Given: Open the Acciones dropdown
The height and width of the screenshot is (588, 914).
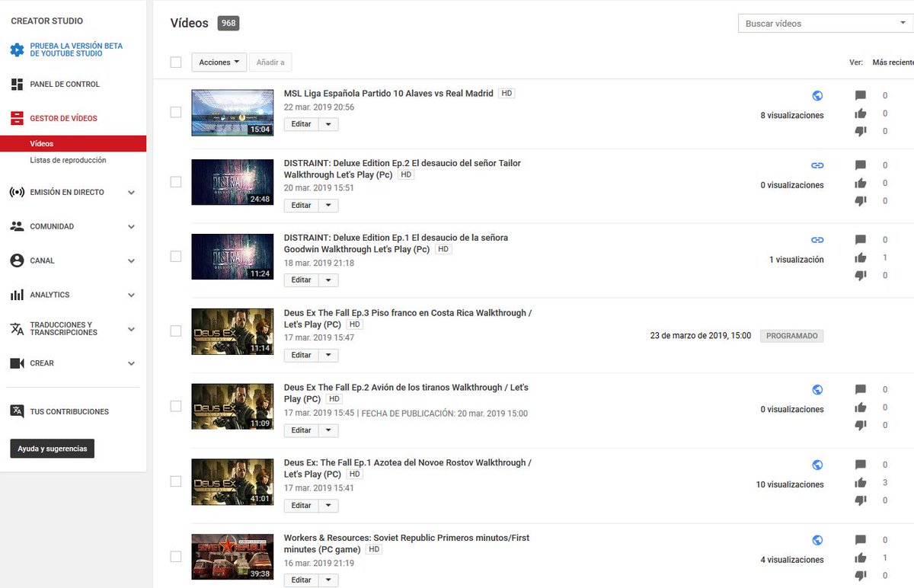Looking at the screenshot, I should pyautogui.click(x=219, y=62).
